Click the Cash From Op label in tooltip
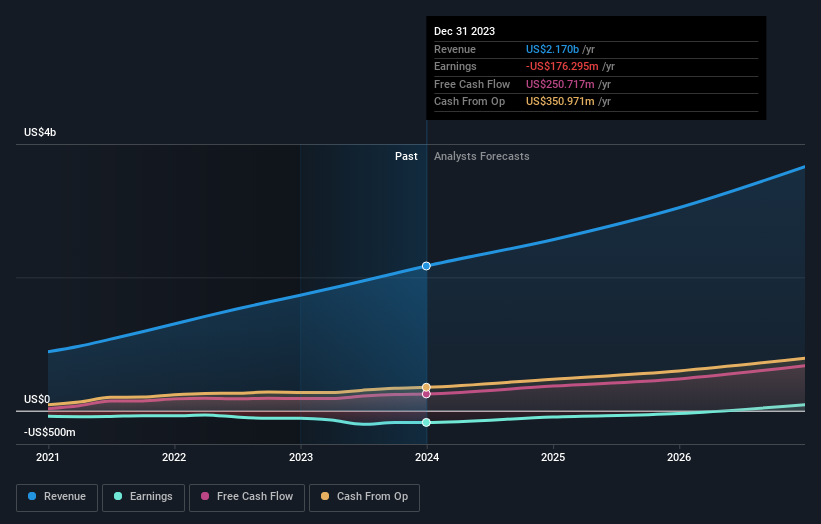Image resolution: width=821 pixels, height=524 pixels. (x=469, y=102)
